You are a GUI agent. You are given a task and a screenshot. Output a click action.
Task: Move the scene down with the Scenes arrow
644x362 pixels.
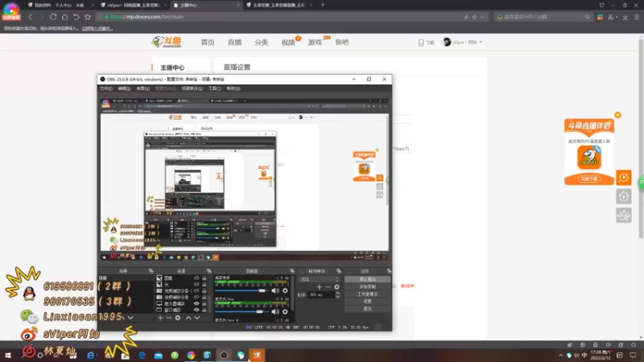pos(130,318)
